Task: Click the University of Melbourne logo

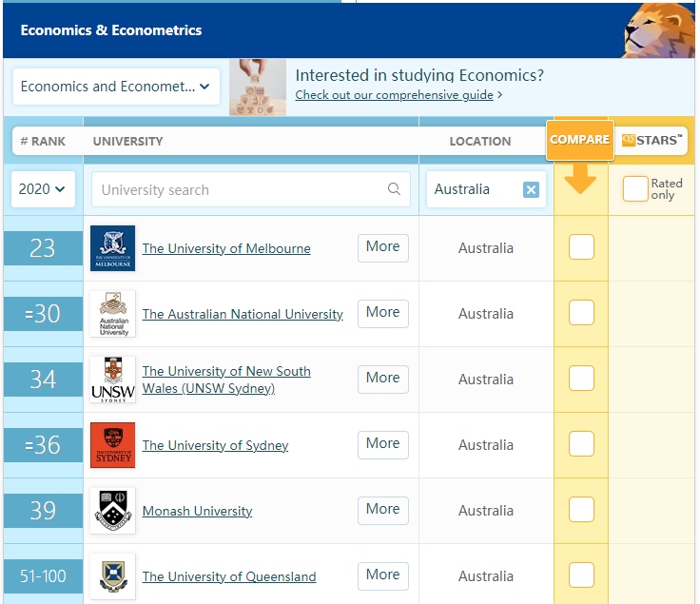Action: pyautogui.click(x=112, y=248)
